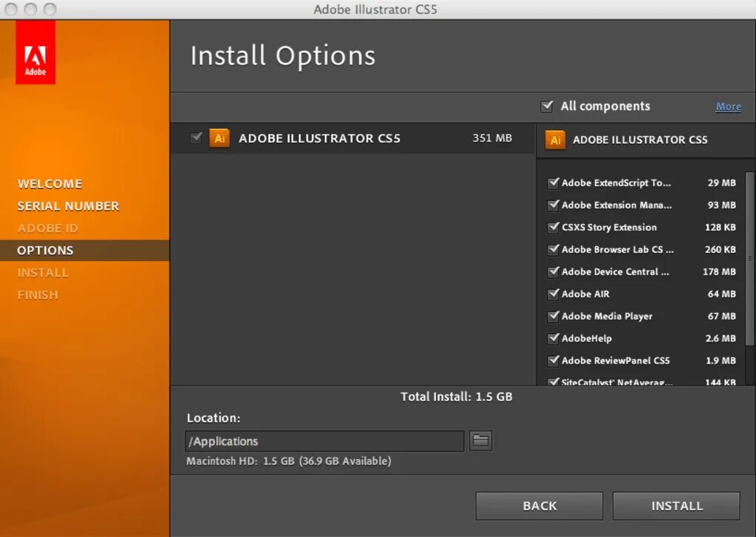Uncheck Adobe ExtendScript Toolkit component
Viewport: 756px width, 537px height.
[553, 183]
